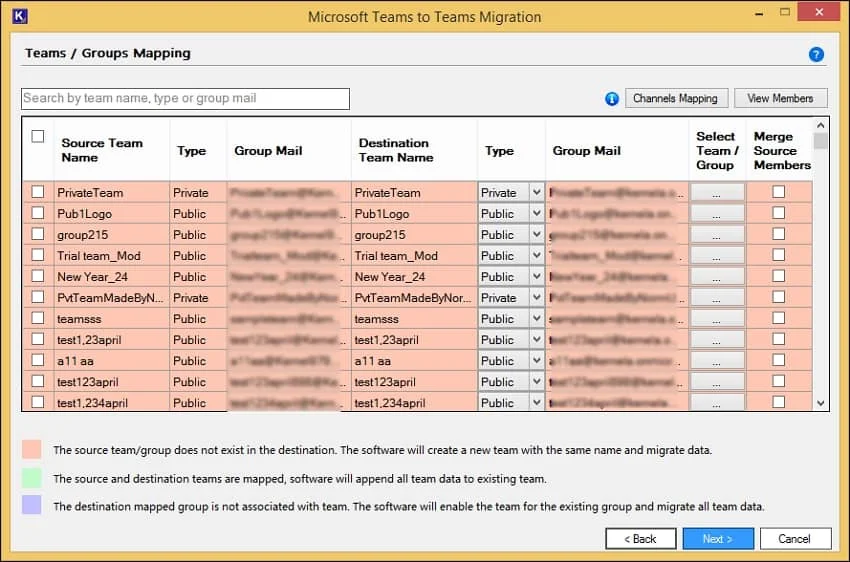This screenshot has width=850, height=562.
Task: Check the teamsss source row checkbox
Action: point(38,318)
